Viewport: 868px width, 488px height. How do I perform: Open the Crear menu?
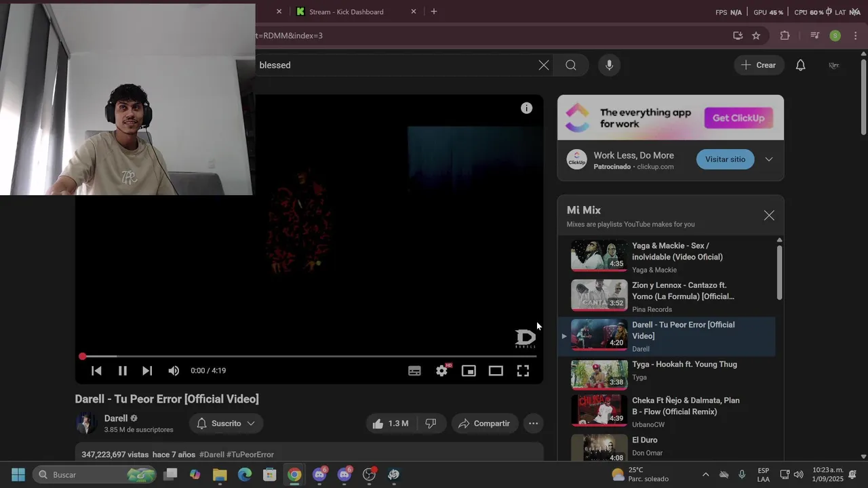point(759,65)
